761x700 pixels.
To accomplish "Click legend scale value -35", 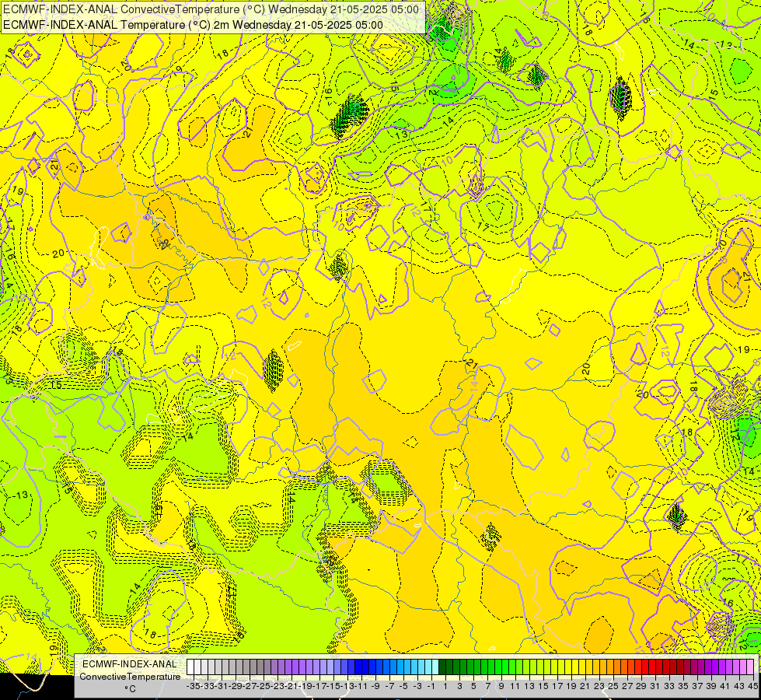I will click(194, 686).
